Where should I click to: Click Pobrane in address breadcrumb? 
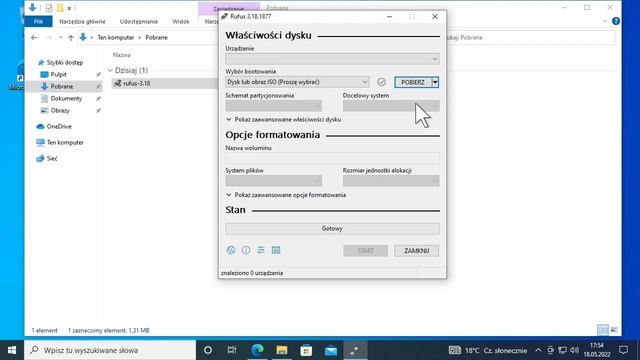point(156,38)
